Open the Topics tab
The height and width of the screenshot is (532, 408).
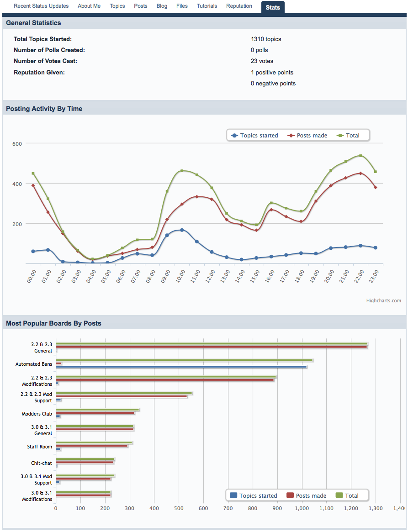[x=117, y=6]
